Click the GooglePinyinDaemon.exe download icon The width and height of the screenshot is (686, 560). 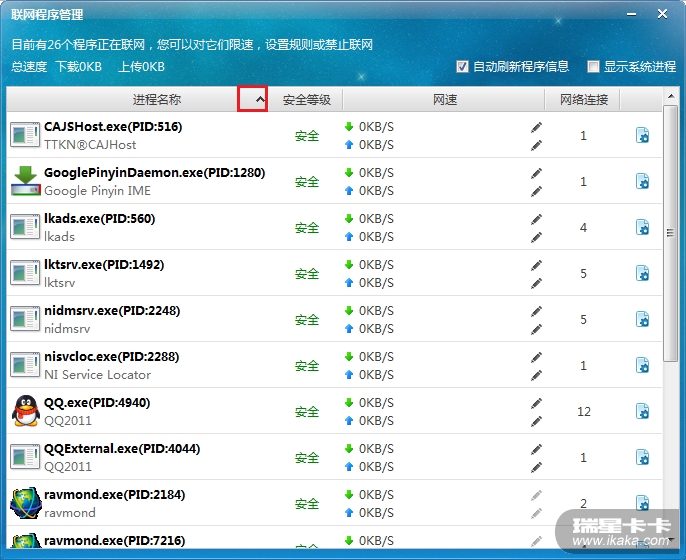click(x=25, y=181)
